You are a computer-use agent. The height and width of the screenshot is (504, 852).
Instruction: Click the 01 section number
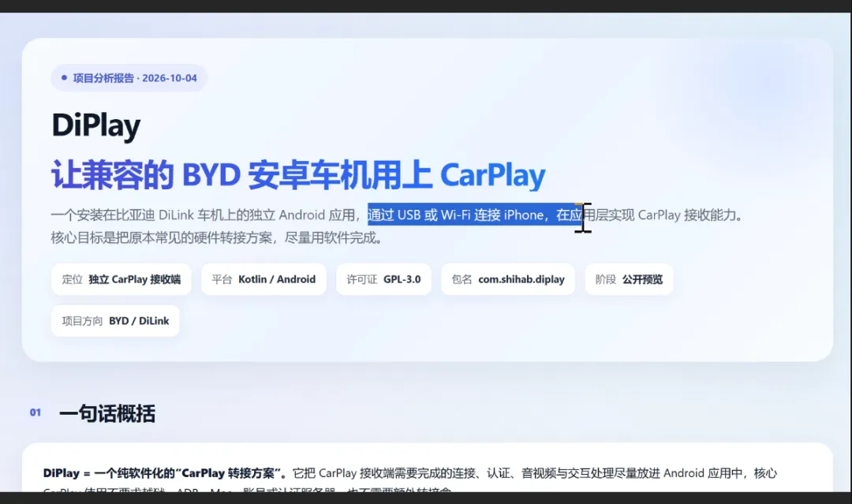(35, 413)
